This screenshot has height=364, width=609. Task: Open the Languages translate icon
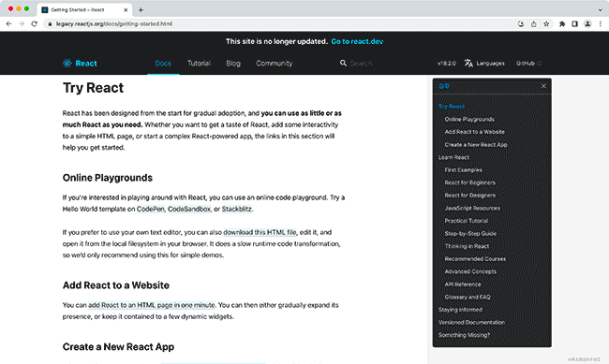pos(468,63)
